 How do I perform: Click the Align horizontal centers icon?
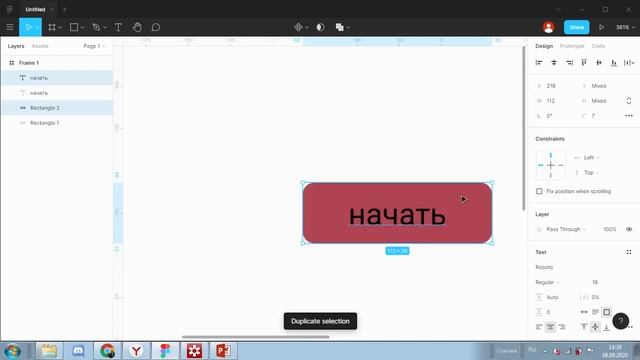(x=554, y=63)
